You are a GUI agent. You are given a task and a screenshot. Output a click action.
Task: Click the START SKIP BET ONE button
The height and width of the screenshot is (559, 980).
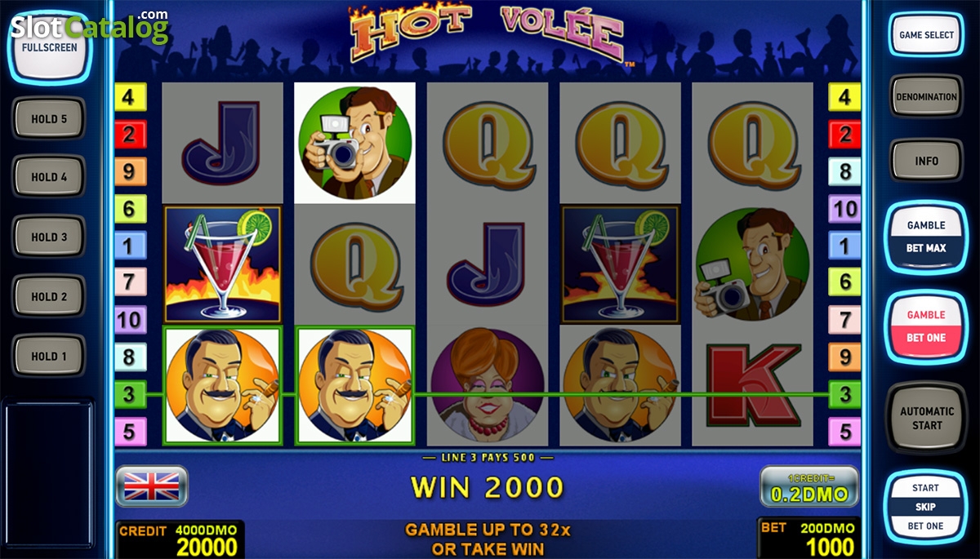926,507
